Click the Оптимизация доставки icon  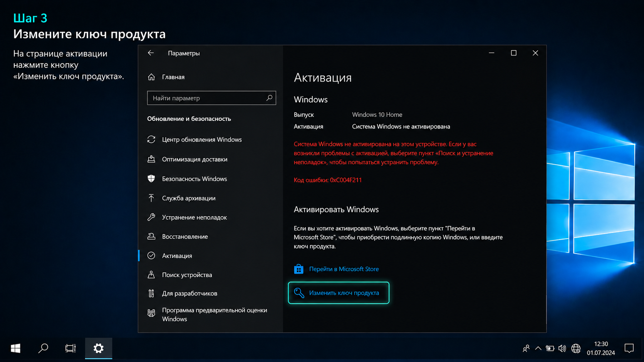click(x=151, y=159)
